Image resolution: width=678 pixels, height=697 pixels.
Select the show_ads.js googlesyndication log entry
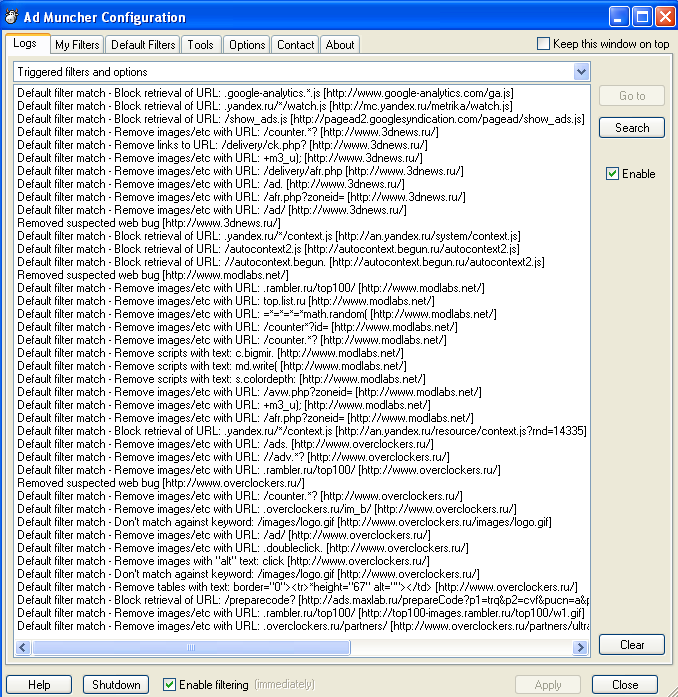[x=301, y=119]
